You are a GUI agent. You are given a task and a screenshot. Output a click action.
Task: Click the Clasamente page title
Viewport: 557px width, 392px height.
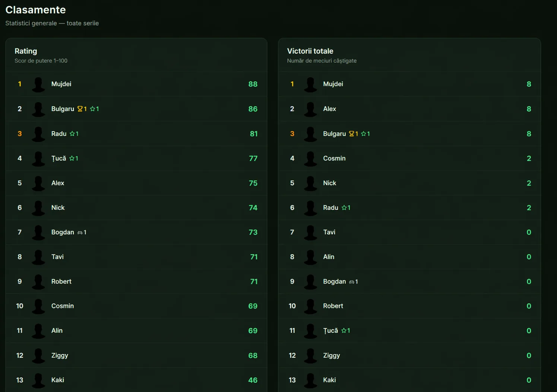pos(35,10)
